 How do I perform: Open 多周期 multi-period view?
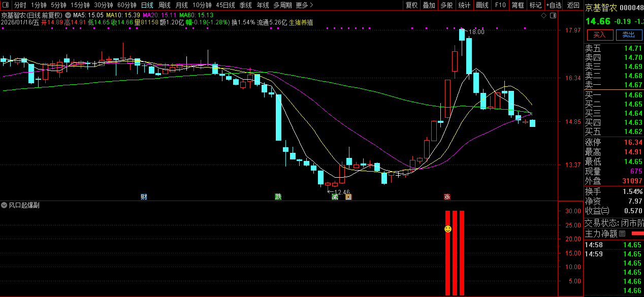point(282,5)
